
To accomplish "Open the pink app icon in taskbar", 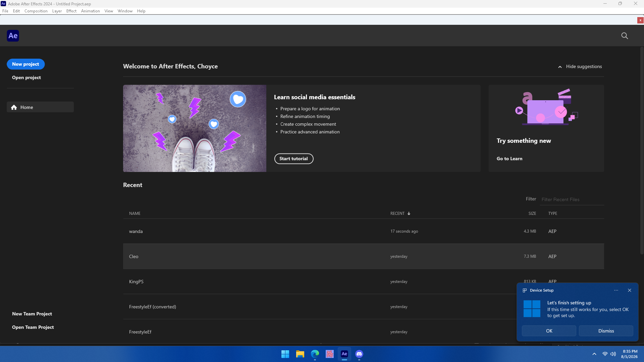I will tap(329, 354).
